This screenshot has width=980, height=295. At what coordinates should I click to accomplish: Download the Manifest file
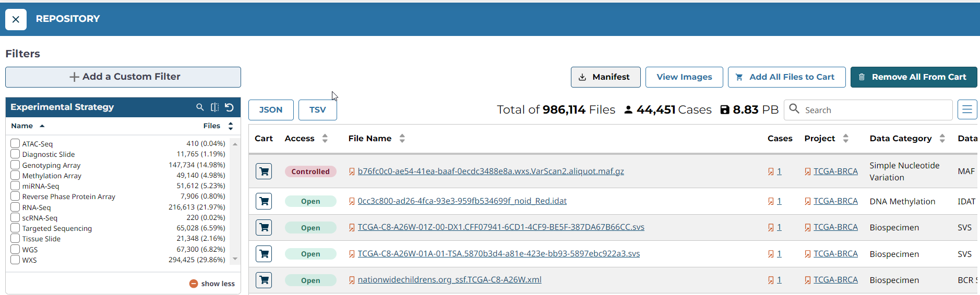(x=605, y=77)
